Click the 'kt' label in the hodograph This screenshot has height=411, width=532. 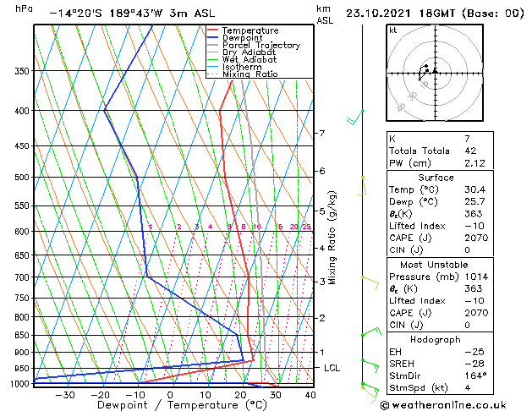click(393, 30)
